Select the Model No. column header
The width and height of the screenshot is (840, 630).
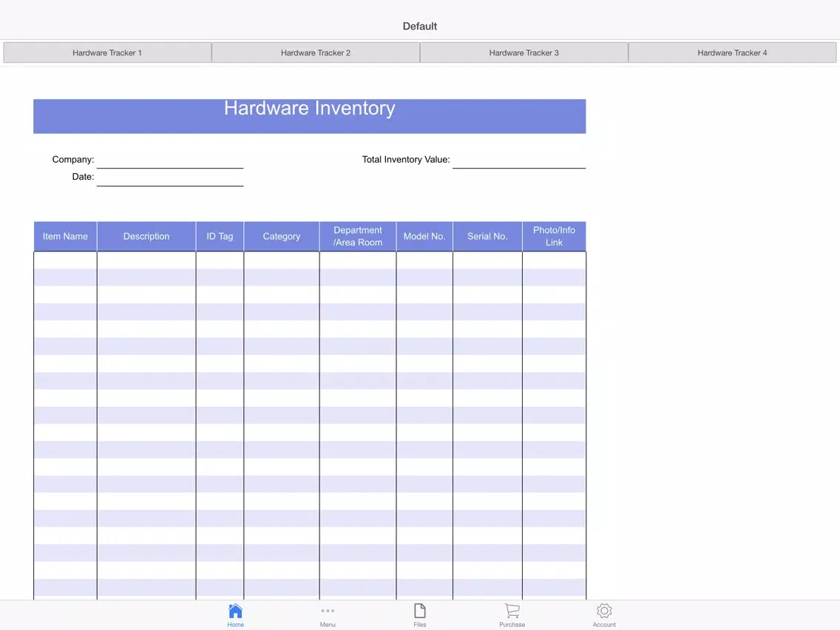(424, 237)
